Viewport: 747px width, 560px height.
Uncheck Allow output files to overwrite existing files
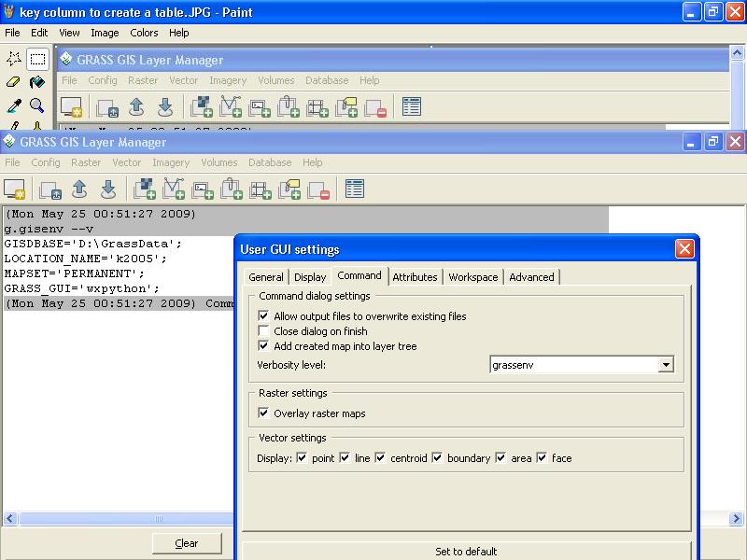pos(264,316)
